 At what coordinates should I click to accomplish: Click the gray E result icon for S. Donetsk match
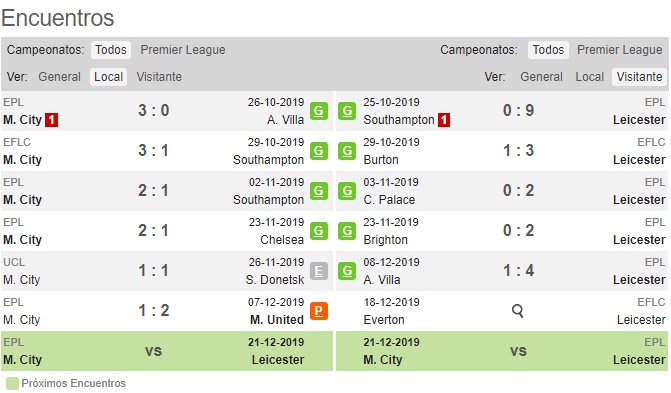tap(318, 271)
